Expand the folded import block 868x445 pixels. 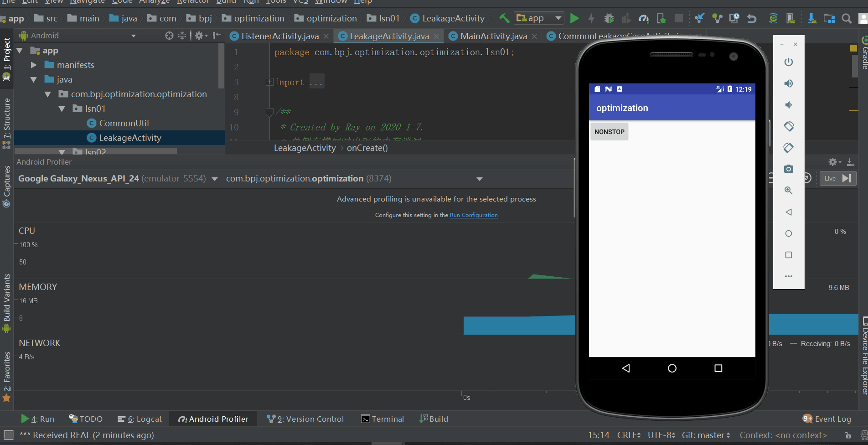(x=269, y=82)
